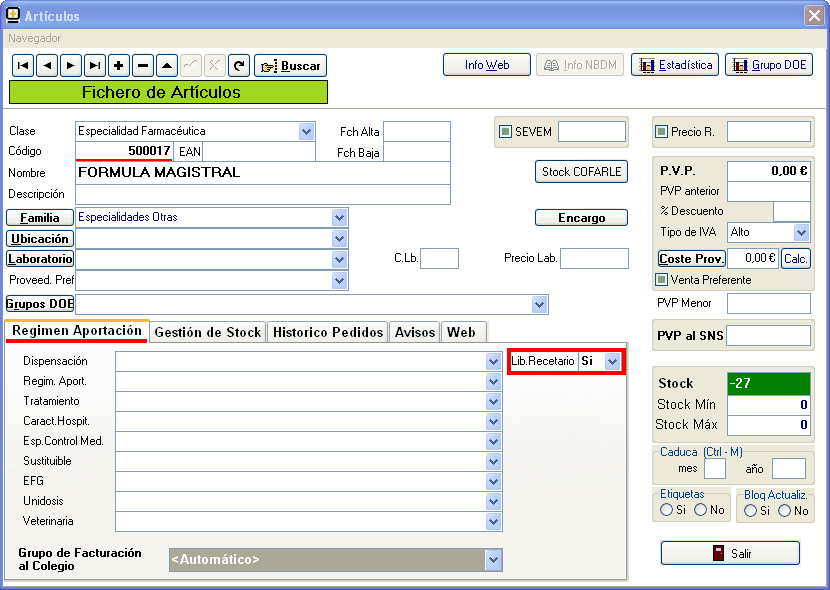This screenshot has width=830, height=590.
Task: Click the Stock COFARLE button
Action: click(x=581, y=171)
